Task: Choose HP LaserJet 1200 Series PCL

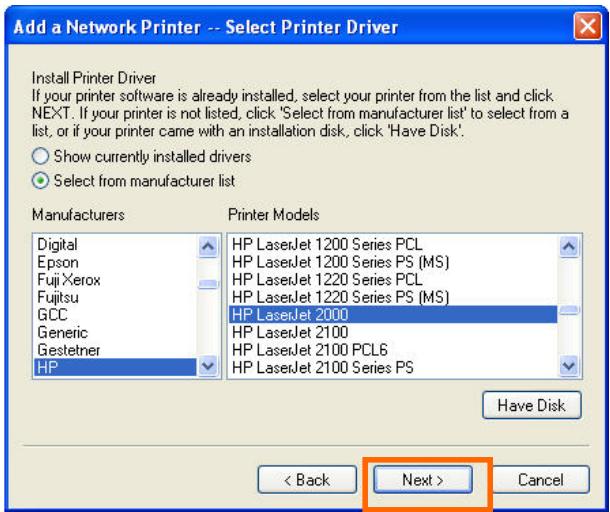Action: (x=393, y=245)
